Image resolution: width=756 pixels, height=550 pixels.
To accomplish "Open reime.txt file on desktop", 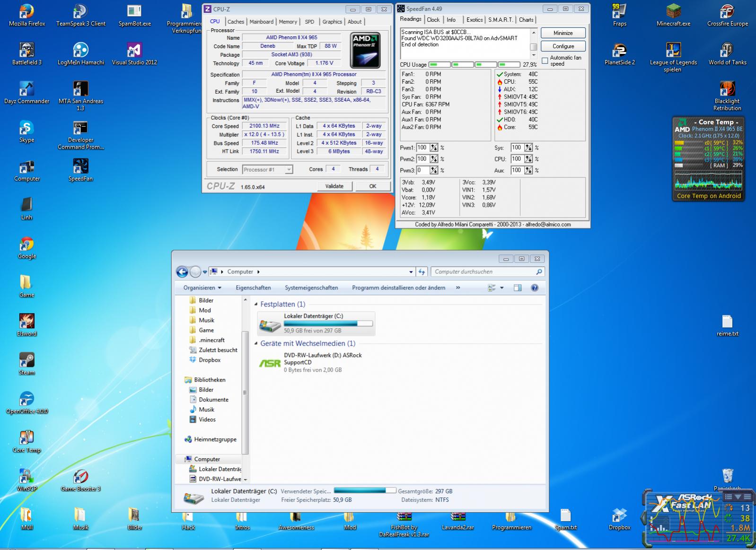I will point(727,325).
